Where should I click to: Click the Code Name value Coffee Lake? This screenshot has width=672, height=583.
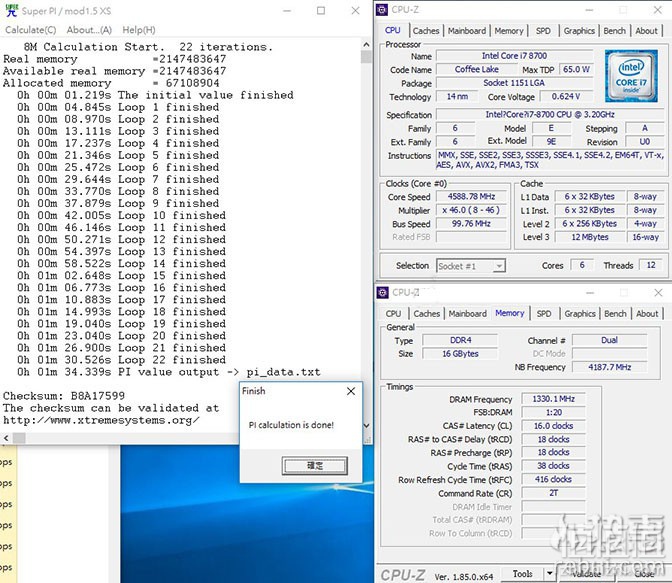tap(477, 69)
